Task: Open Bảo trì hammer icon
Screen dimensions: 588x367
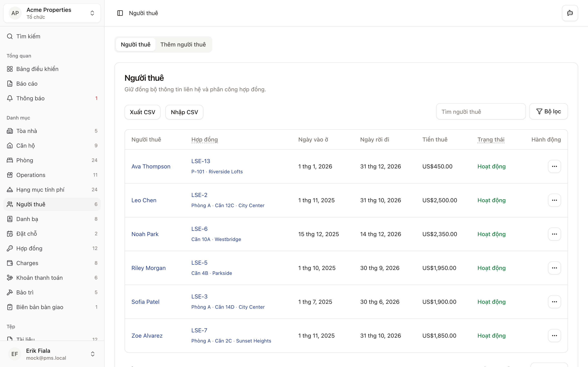Action: point(10,293)
